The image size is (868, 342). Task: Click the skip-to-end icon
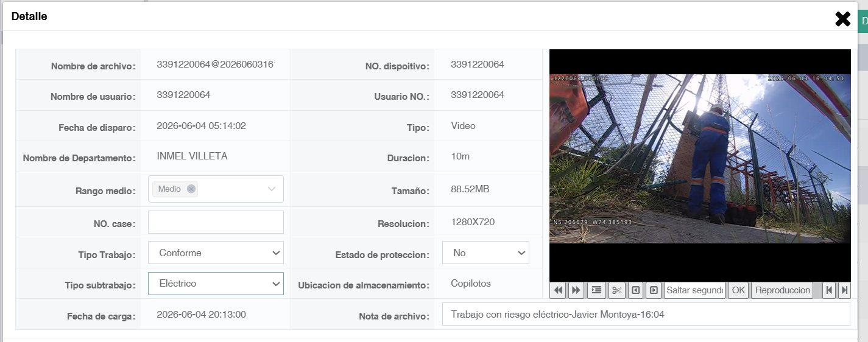(844, 290)
